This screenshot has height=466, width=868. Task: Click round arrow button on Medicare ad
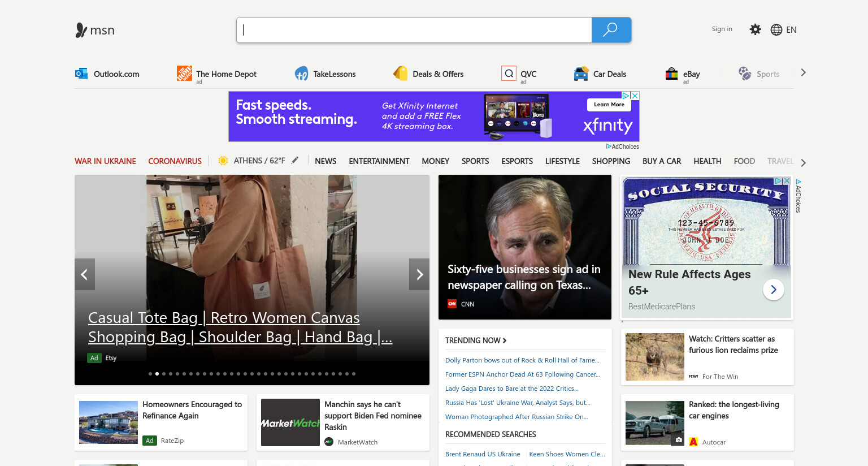coord(773,290)
